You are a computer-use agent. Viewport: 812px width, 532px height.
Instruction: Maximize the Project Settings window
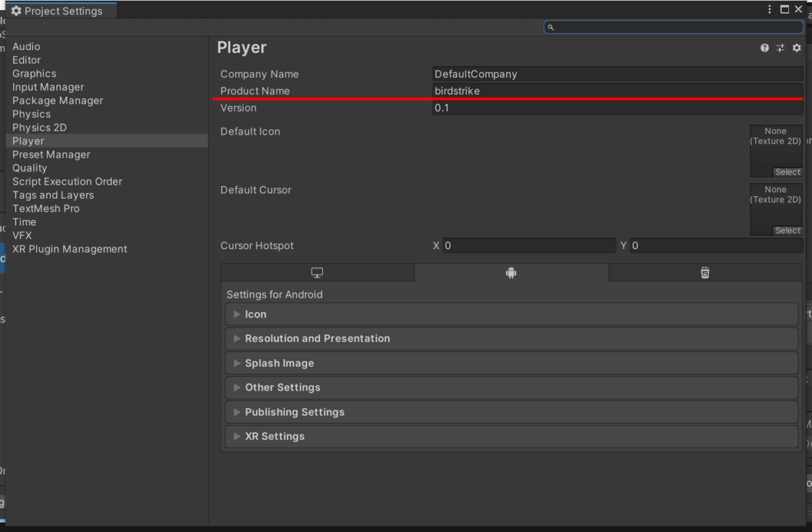784,9
